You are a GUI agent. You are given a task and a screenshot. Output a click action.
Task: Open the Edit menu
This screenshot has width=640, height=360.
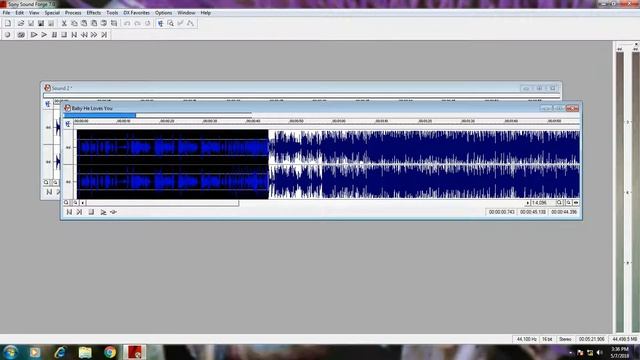[19, 13]
